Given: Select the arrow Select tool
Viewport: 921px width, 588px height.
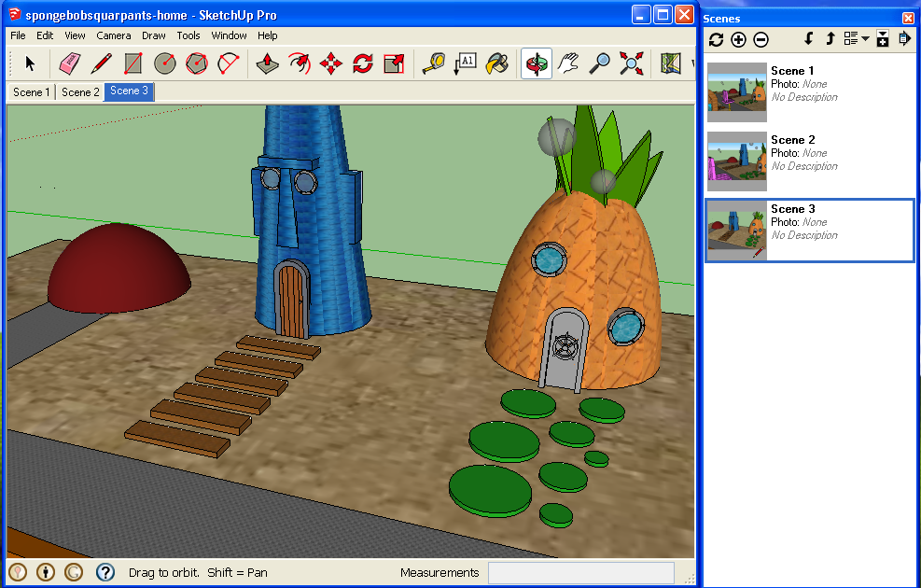Looking at the screenshot, I should click(30, 63).
